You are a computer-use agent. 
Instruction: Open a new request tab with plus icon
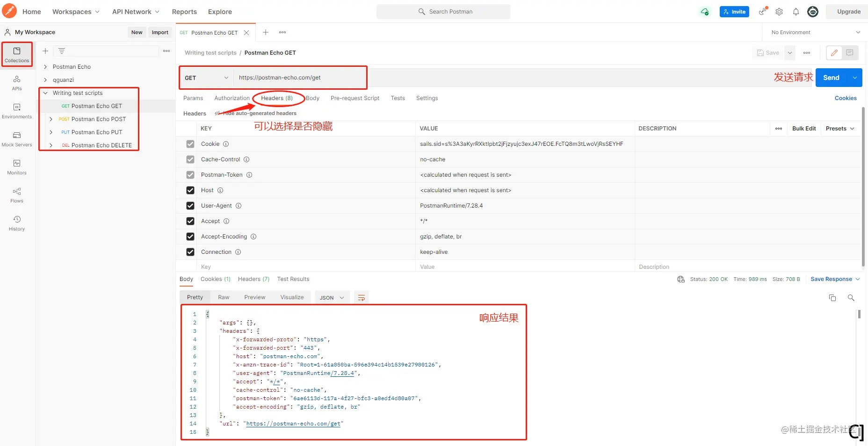pos(266,32)
